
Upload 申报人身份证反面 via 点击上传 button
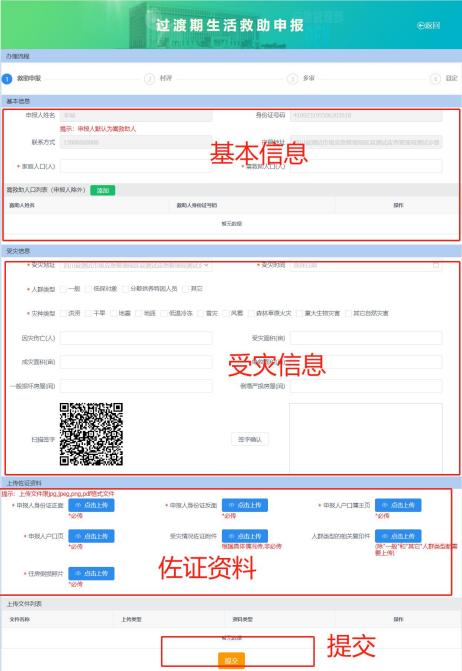[245, 505]
